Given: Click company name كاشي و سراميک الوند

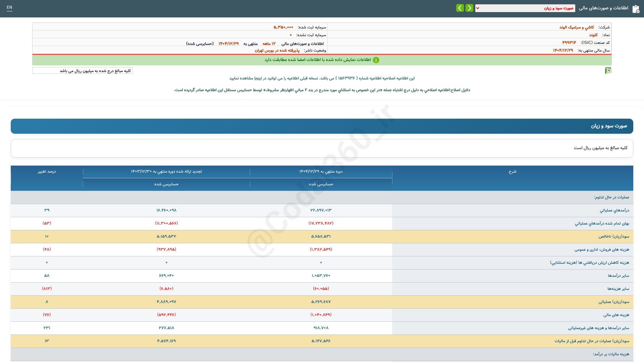Looking at the screenshot, I should pyautogui.click(x=577, y=27).
